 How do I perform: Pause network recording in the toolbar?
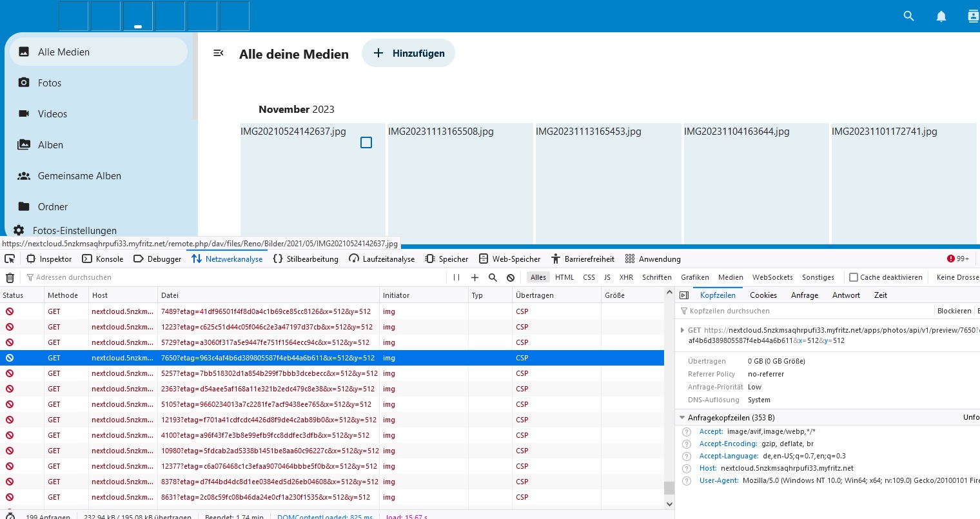(456, 277)
